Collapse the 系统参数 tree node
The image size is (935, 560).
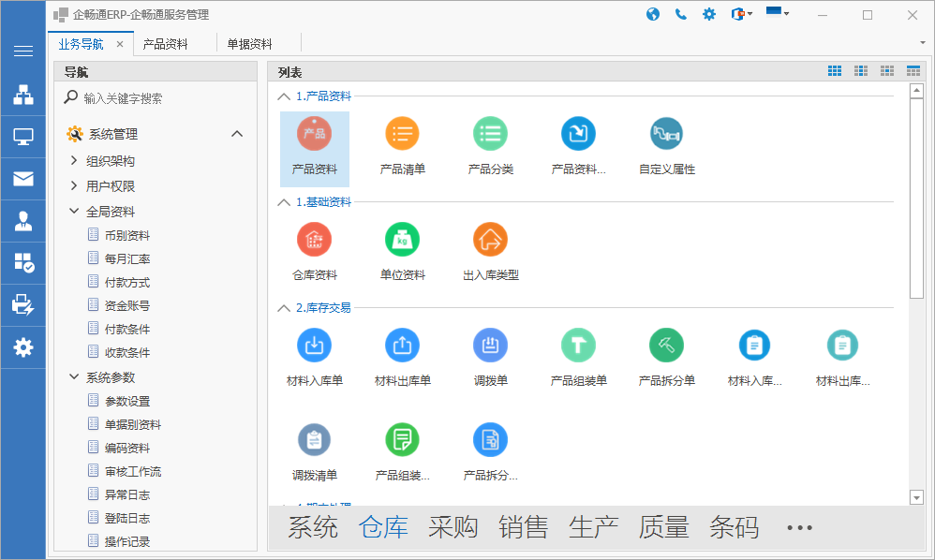(74, 376)
